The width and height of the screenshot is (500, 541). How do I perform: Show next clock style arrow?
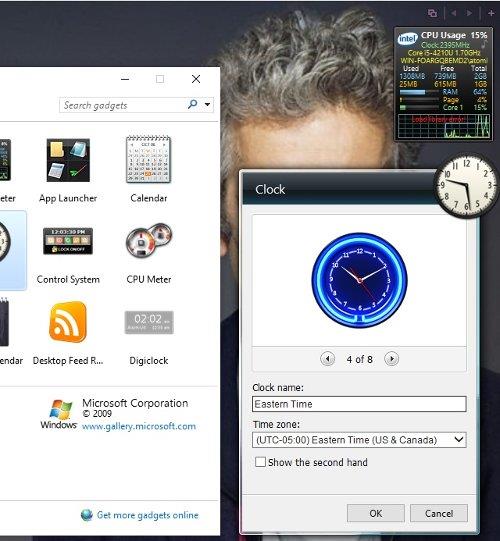(x=391, y=359)
